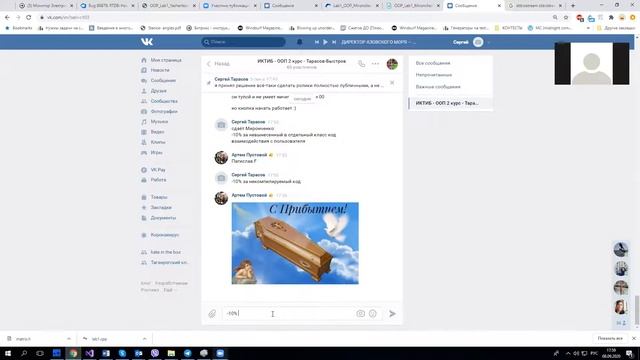The height and width of the screenshot is (360, 640).
Task: Open Windows Start menu
Action: 7,353
